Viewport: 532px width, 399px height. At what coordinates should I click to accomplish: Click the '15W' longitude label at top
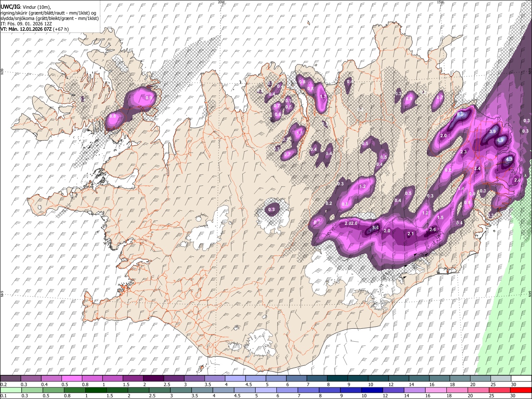tap(441, 2)
